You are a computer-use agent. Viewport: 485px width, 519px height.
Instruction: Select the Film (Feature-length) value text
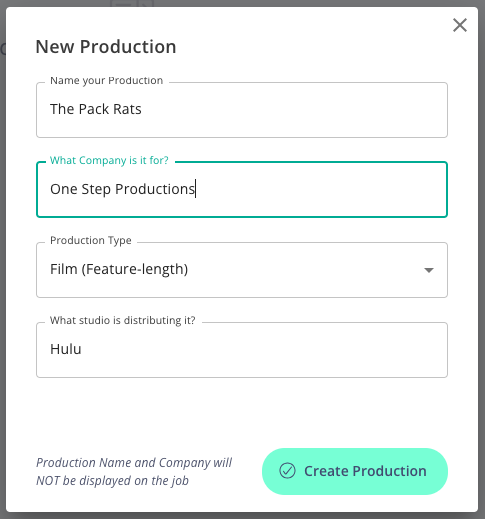click(119, 269)
